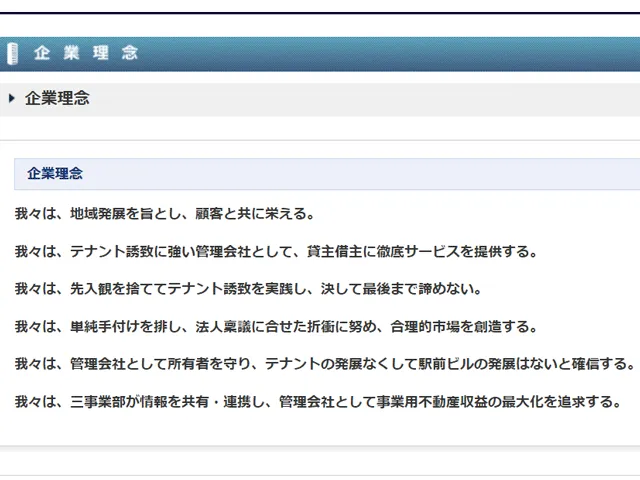Click the 企 業 理 念 banner title
Image resolution: width=640 pixels, height=480 pixels.
[x=86, y=53]
